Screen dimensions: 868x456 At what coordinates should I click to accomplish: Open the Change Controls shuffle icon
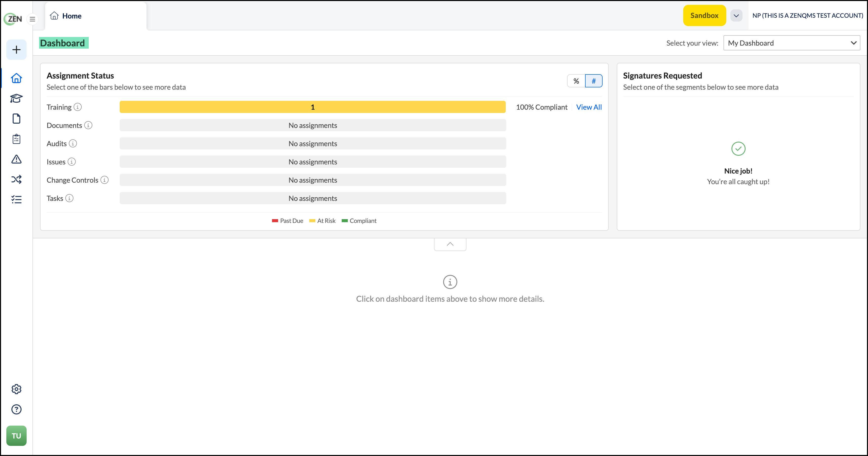[x=16, y=179]
